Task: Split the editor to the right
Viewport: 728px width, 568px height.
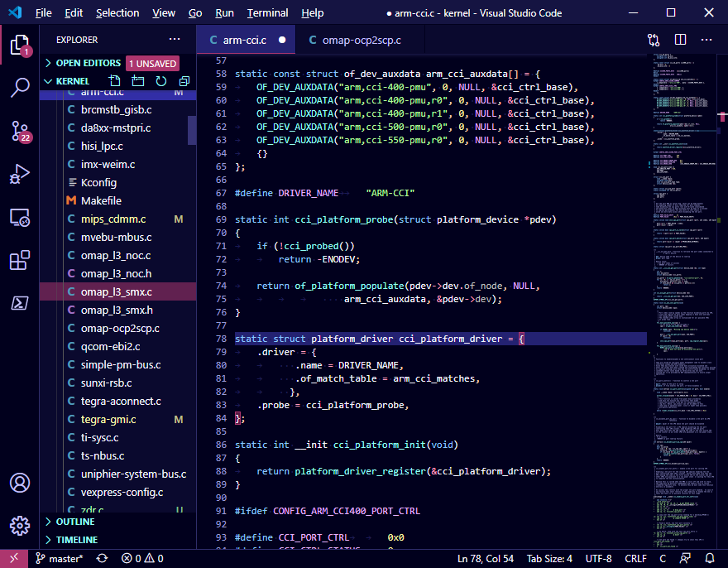Action: [x=680, y=40]
